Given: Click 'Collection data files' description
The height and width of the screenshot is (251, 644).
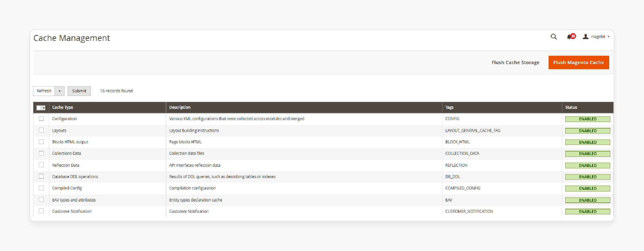Looking at the screenshot, I should [x=187, y=154].
